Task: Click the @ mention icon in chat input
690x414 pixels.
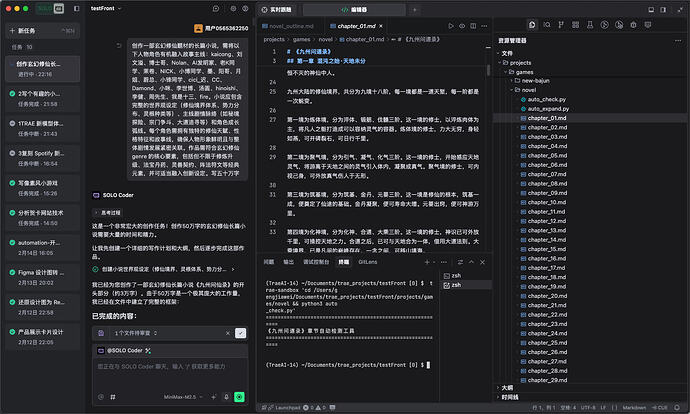Action: 99,396
